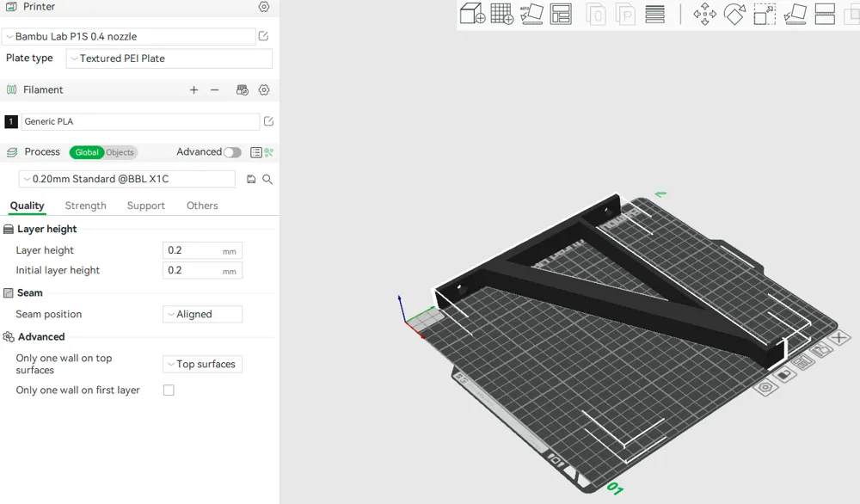Open the Support tab
Viewport: 860px width, 504px height.
pyautogui.click(x=146, y=206)
